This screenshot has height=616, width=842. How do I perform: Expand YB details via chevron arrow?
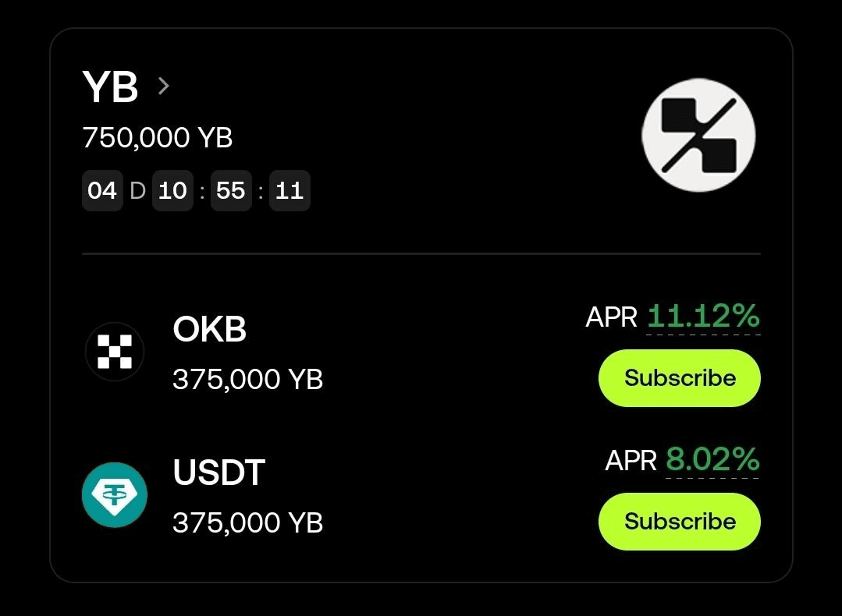pos(163,85)
